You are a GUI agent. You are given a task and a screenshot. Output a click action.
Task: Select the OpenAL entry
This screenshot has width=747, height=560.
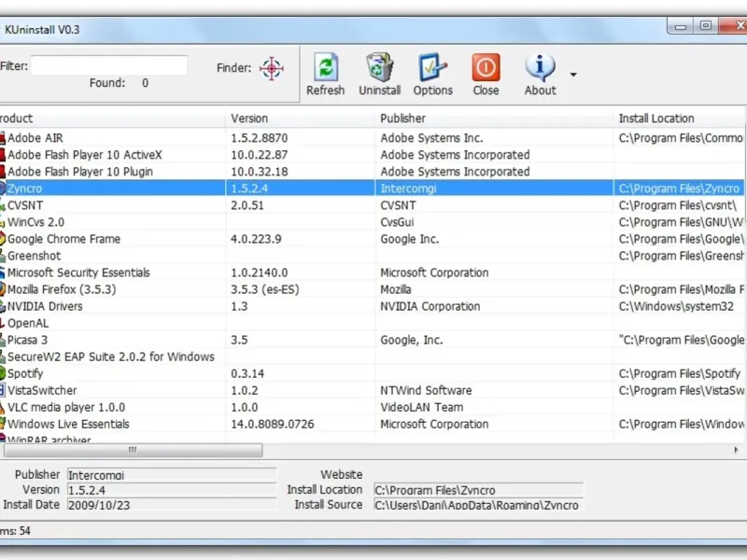[372, 323]
